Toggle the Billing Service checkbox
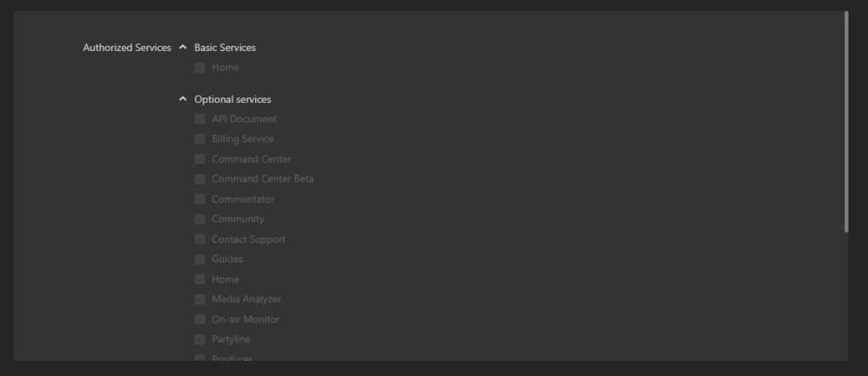Screen dimensions: 868x376 (200, 139)
